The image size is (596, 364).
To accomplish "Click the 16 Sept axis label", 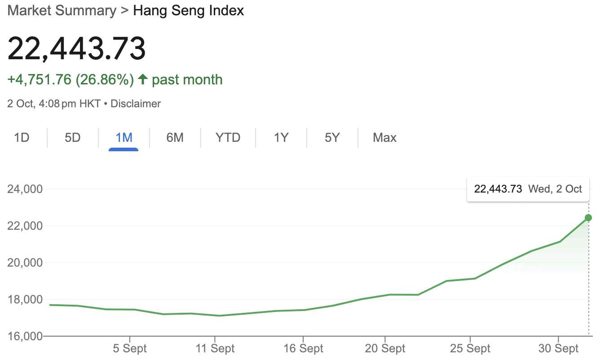I will (x=303, y=348).
